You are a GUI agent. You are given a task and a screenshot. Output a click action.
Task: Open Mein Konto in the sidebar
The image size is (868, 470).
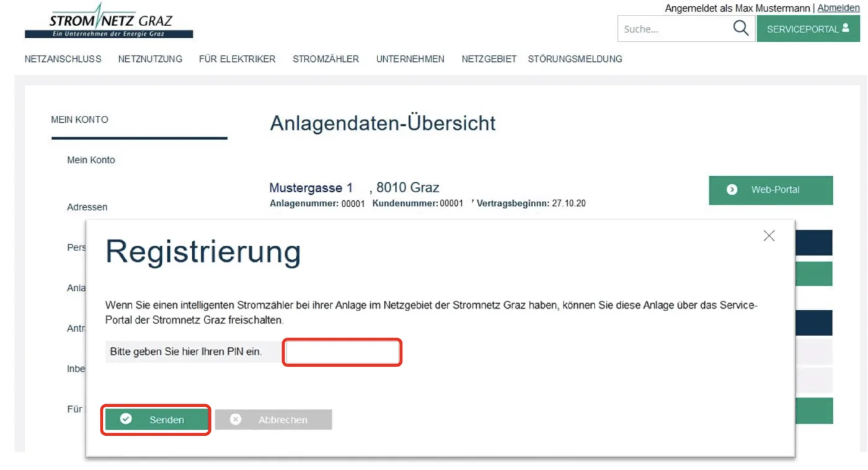tap(91, 160)
